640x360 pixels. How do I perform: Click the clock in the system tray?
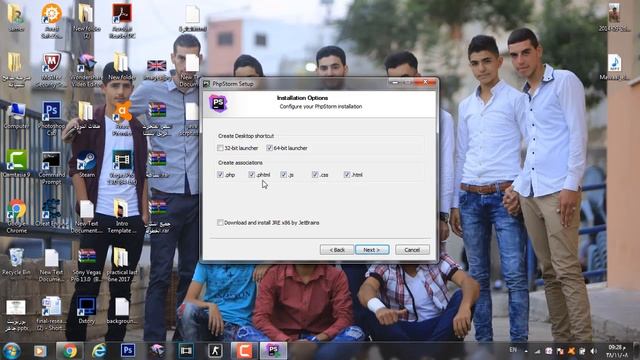coord(617,351)
